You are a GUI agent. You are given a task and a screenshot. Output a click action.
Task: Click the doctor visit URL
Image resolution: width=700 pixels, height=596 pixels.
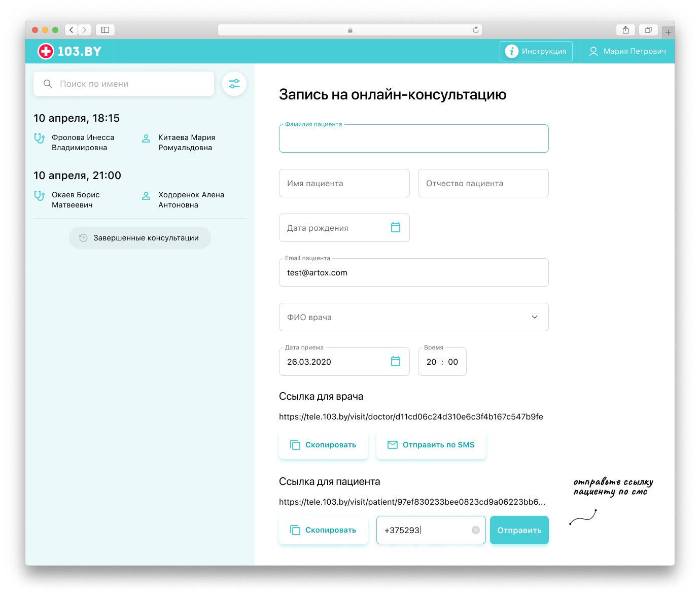point(411,416)
